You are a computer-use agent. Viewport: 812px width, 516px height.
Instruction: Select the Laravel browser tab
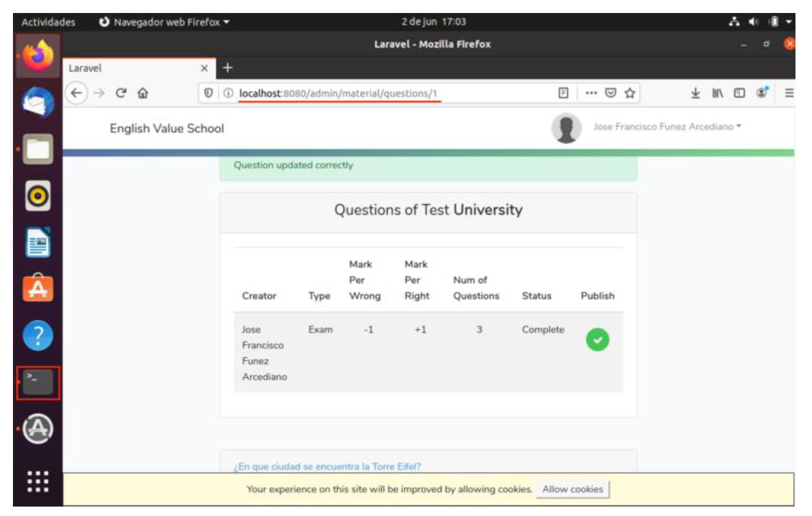pyautogui.click(x=130, y=68)
